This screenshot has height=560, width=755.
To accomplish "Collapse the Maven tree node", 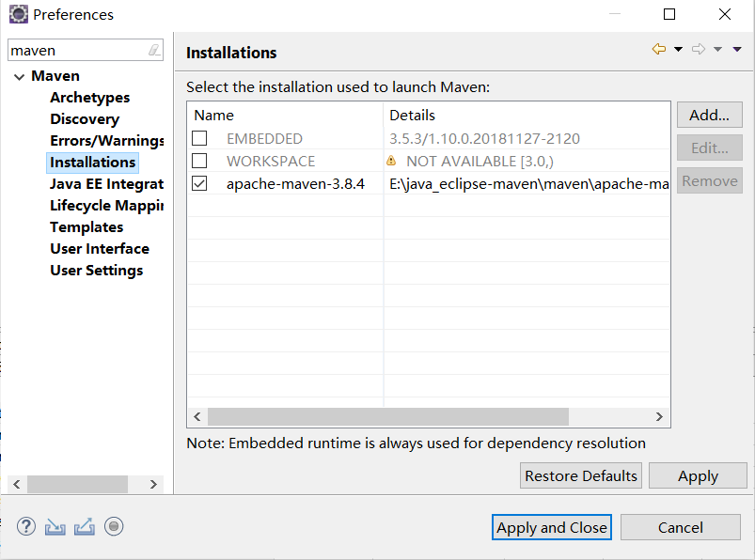I will 19,76.
